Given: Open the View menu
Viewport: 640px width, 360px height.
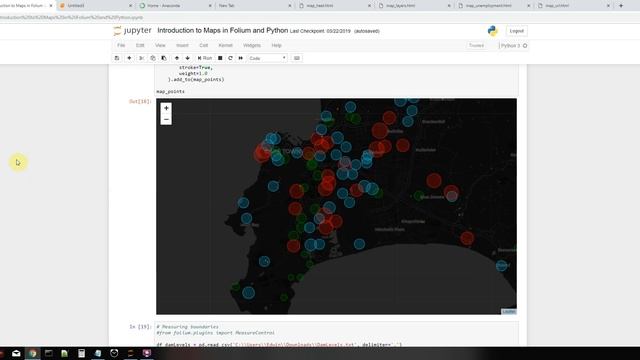Looking at the screenshot, I should pos(160,45).
